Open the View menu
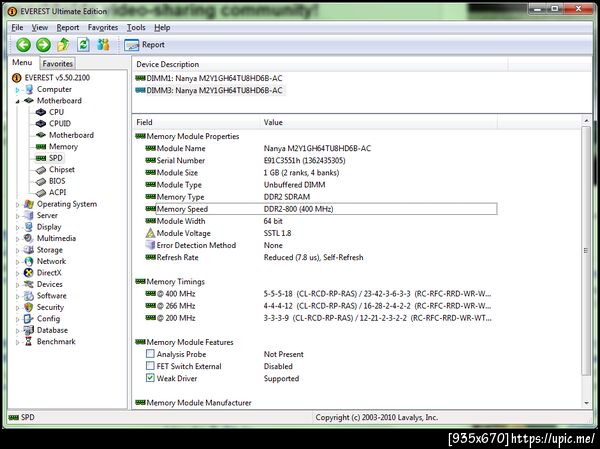Screen dimensions: 600x449 (x=40, y=28)
